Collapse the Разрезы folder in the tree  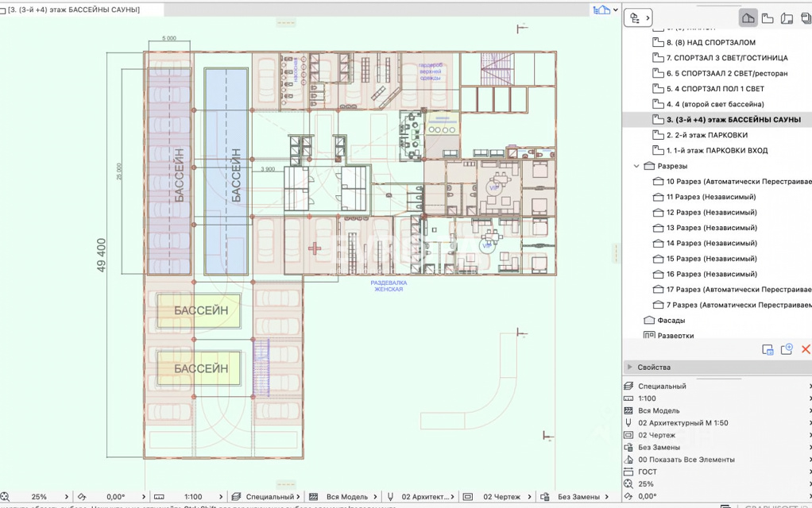click(x=636, y=166)
